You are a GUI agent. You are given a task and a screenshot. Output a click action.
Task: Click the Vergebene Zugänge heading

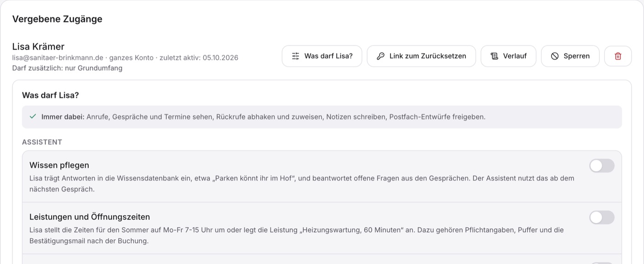[57, 19]
